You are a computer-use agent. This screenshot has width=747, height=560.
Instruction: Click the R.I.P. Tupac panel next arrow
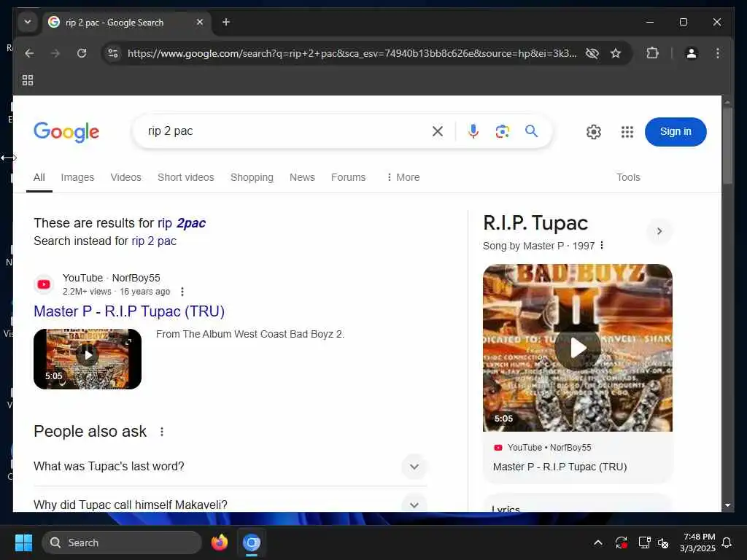point(659,231)
